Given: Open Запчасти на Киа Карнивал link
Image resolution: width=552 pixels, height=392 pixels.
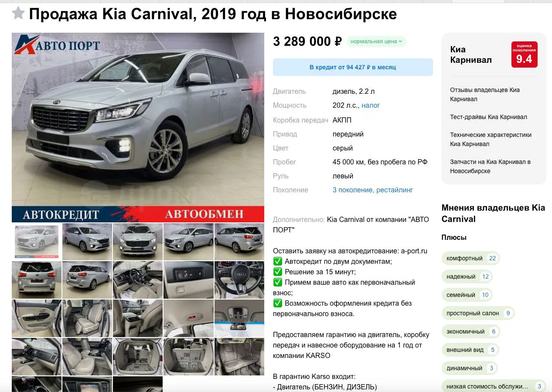Looking at the screenshot, I should 490,166.
